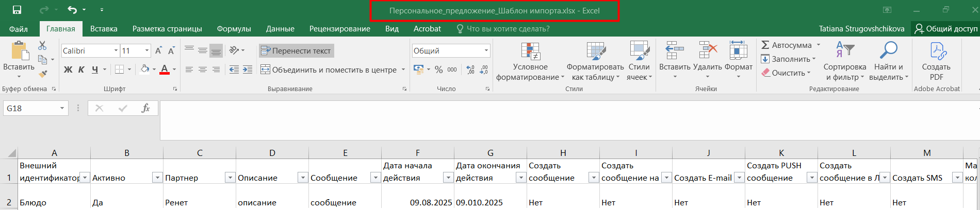
Task: Apply thousands separator 000 format
Action: coord(452,69)
